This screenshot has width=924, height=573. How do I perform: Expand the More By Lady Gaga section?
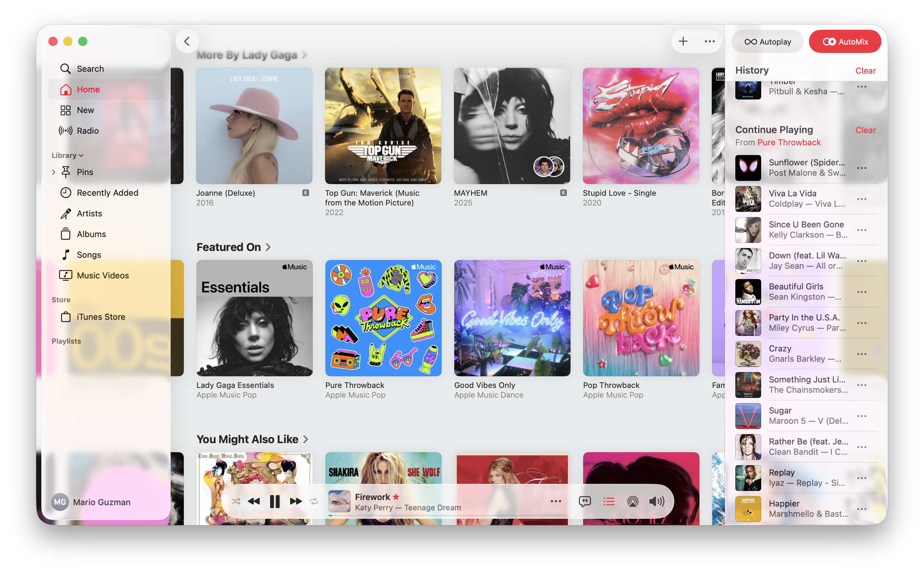pyautogui.click(x=252, y=55)
